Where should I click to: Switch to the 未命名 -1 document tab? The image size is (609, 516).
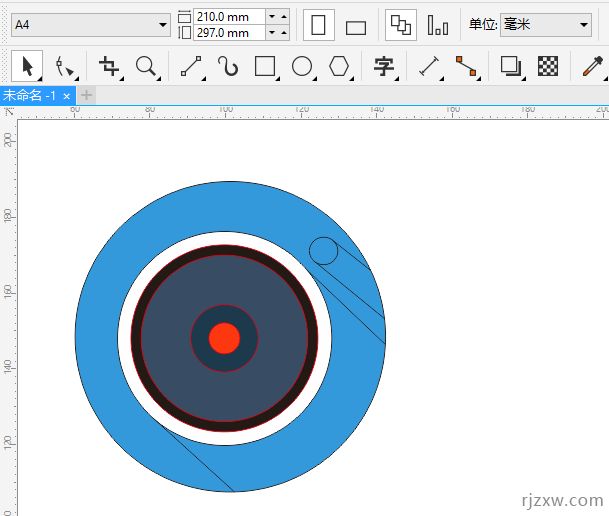point(29,96)
